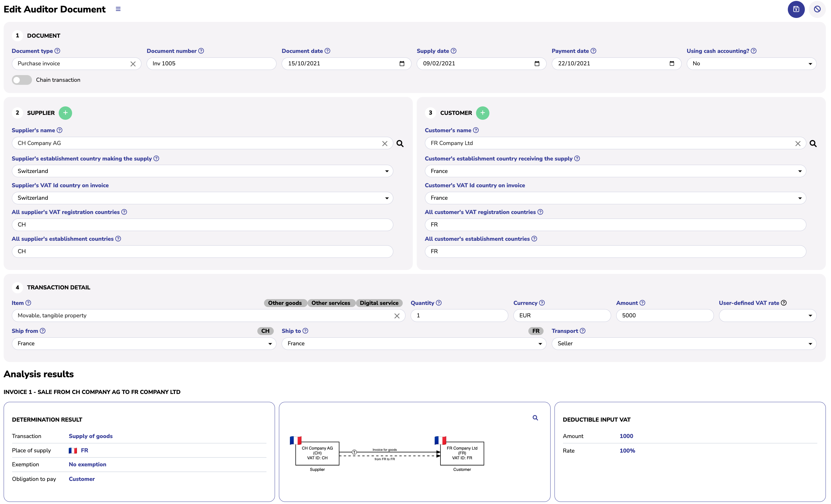Zoom the transaction diagram with the magnifier

click(x=535, y=418)
